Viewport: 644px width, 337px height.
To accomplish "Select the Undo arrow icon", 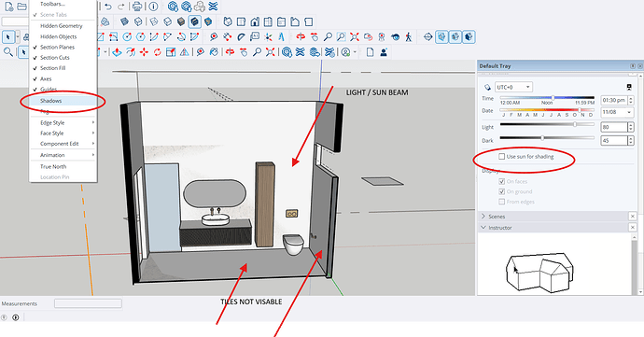I will click(x=108, y=7).
